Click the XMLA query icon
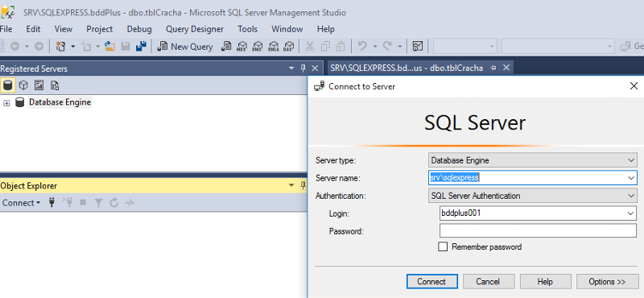Viewport: 644px width, 298px height. (x=274, y=47)
